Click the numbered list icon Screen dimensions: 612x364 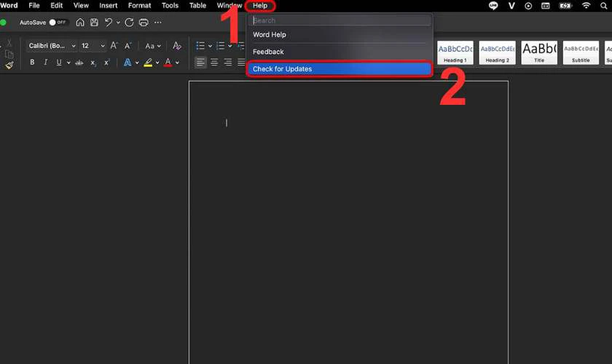pos(221,46)
